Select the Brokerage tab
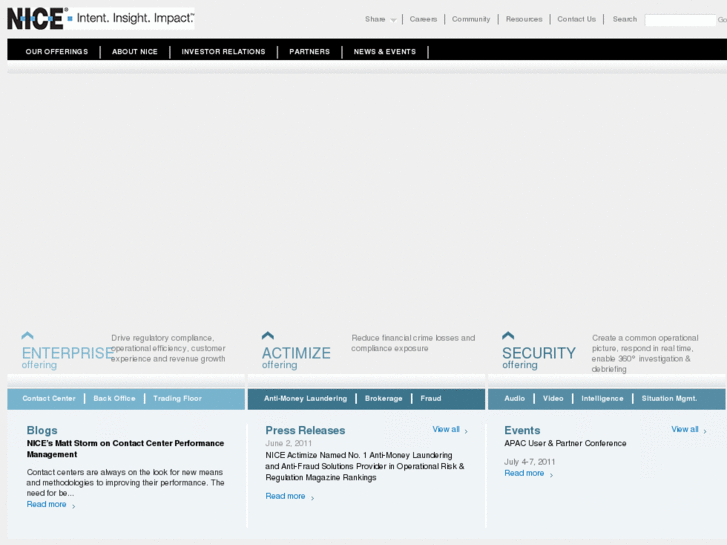The height and width of the screenshot is (545, 727). coord(383,398)
